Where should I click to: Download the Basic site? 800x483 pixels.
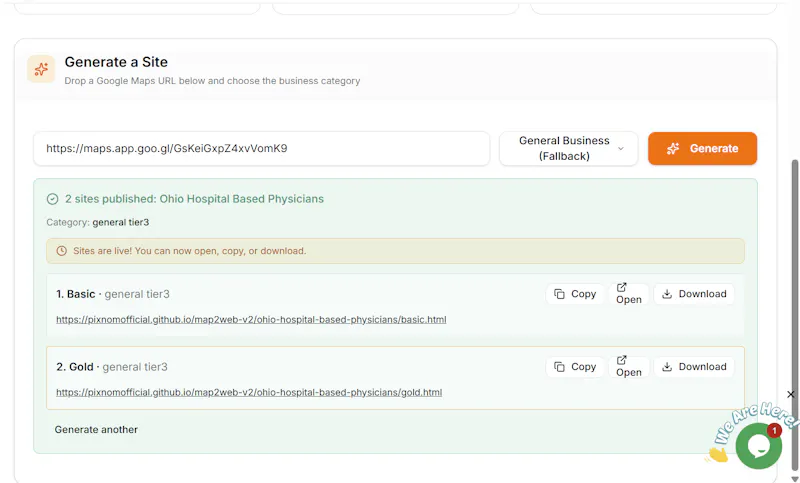pyautogui.click(x=694, y=294)
